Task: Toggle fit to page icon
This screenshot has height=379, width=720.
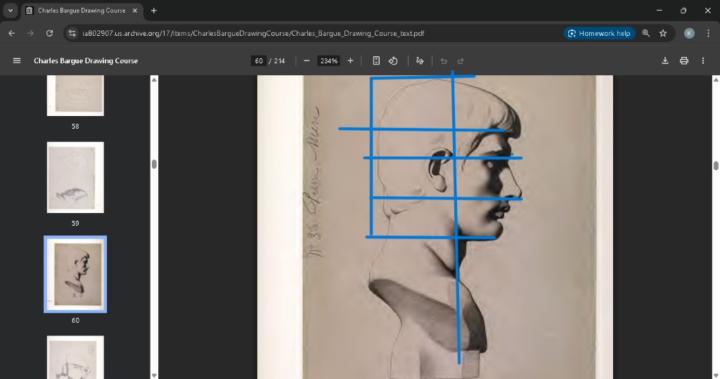Action: [376, 61]
